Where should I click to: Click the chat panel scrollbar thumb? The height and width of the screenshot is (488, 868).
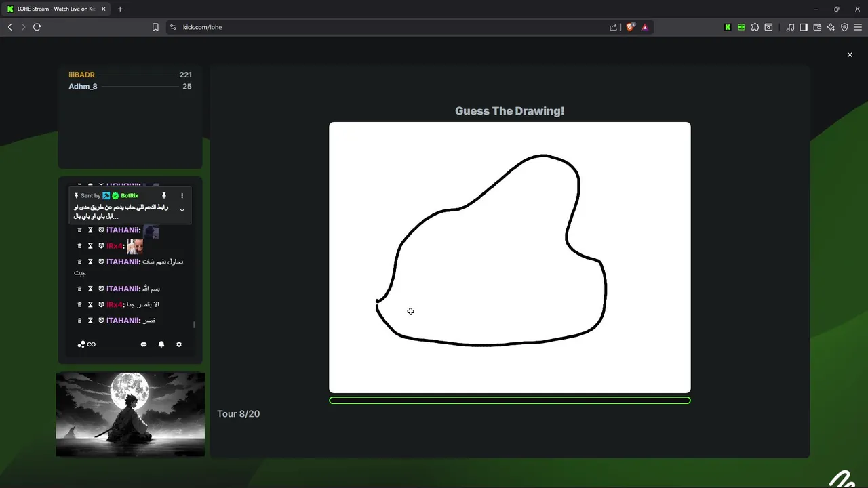click(195, 325)
